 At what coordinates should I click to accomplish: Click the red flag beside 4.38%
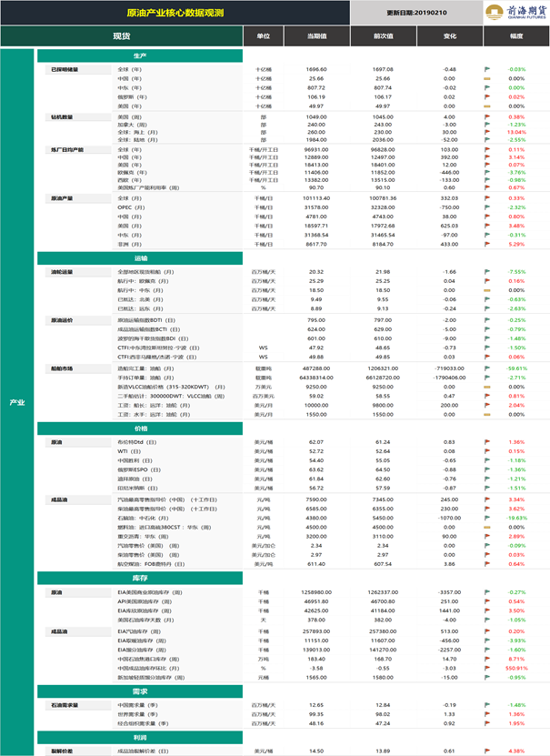pos(487,751)
